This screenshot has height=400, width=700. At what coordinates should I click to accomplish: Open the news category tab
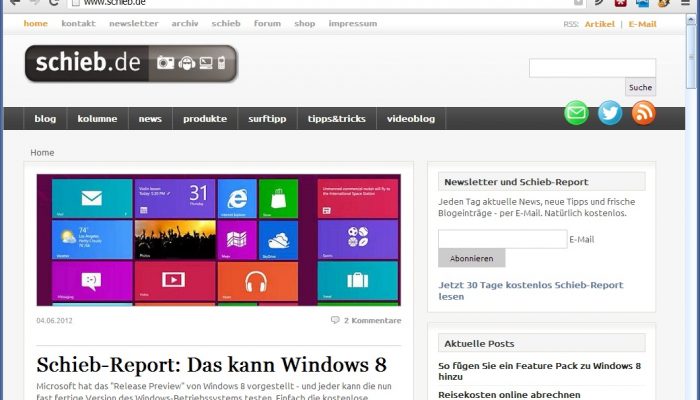click(x=150, y=119)
